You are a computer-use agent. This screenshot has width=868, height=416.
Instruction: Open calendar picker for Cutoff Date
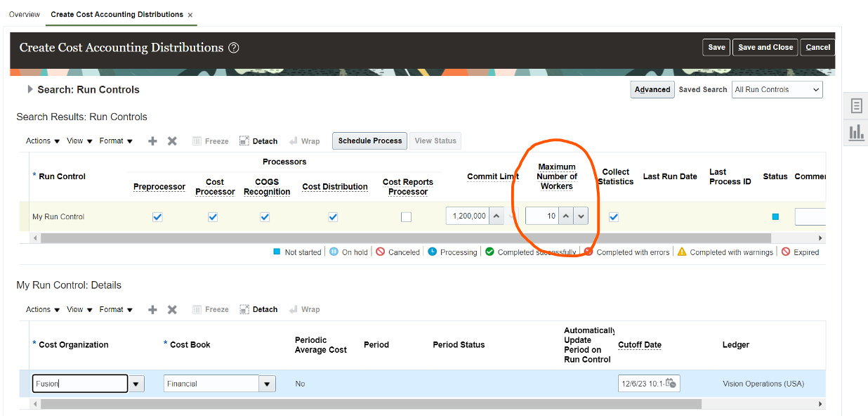pyautogui.click(x=671, y=384)
